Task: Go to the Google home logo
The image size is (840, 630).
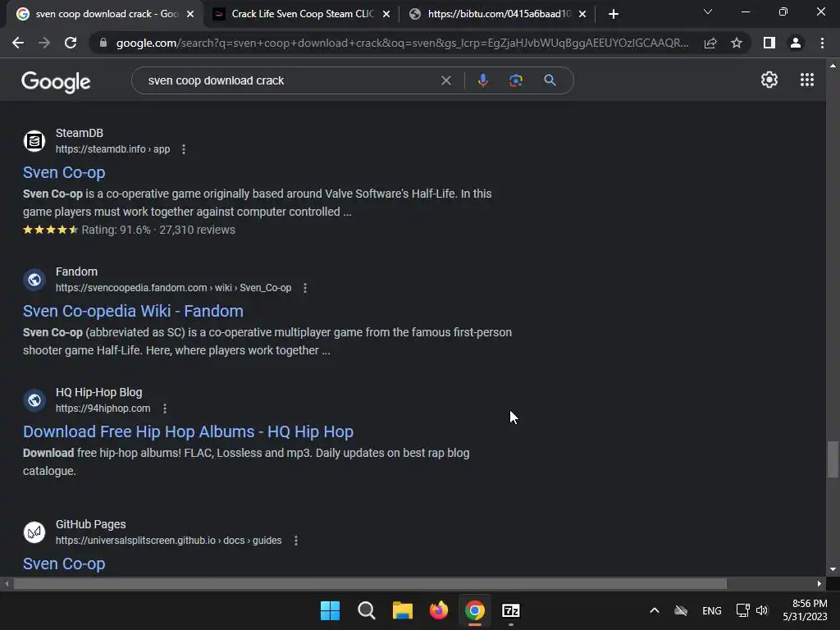Action: click(56, 81)
